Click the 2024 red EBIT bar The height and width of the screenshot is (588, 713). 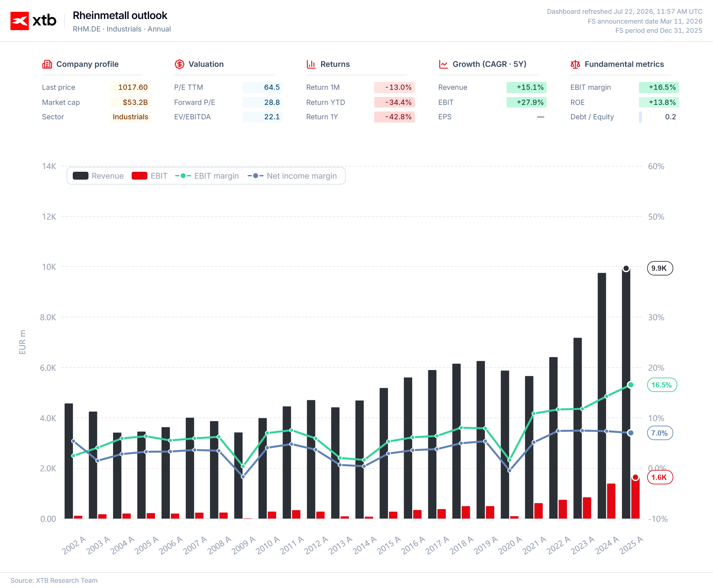coord(611,501)
